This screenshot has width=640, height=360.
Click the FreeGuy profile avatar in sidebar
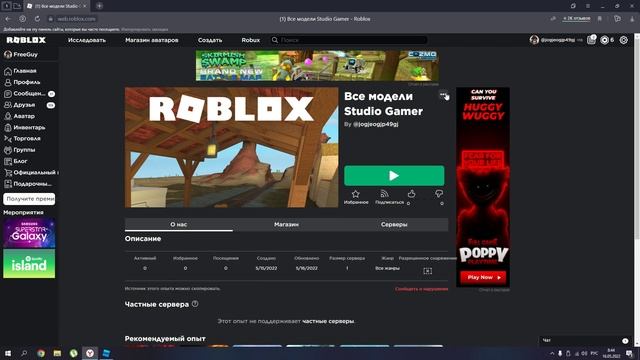tap(8, 54)
